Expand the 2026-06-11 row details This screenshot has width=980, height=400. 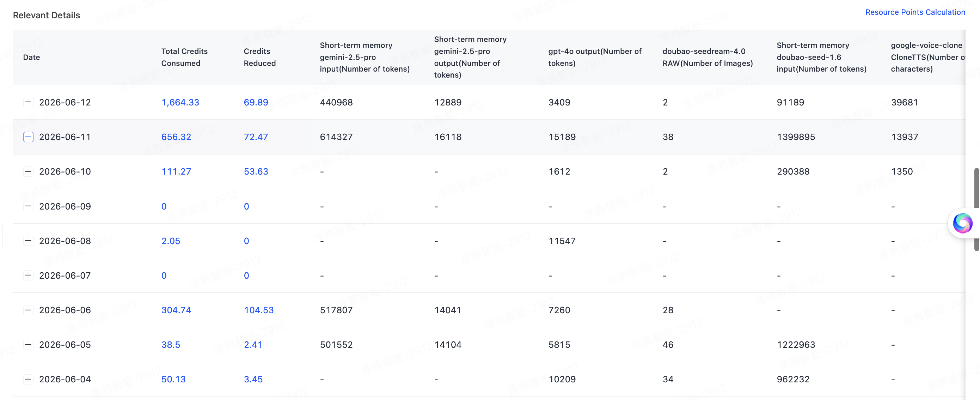[x=28, y=137]
